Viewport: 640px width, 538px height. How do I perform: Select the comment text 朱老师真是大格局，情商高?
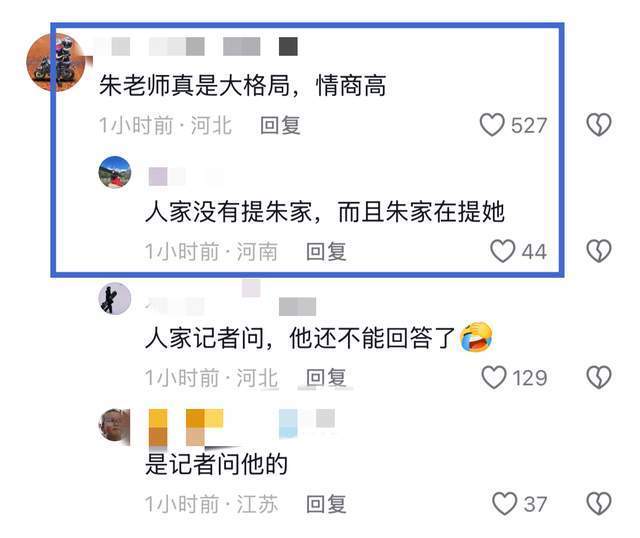coord(242,85)
